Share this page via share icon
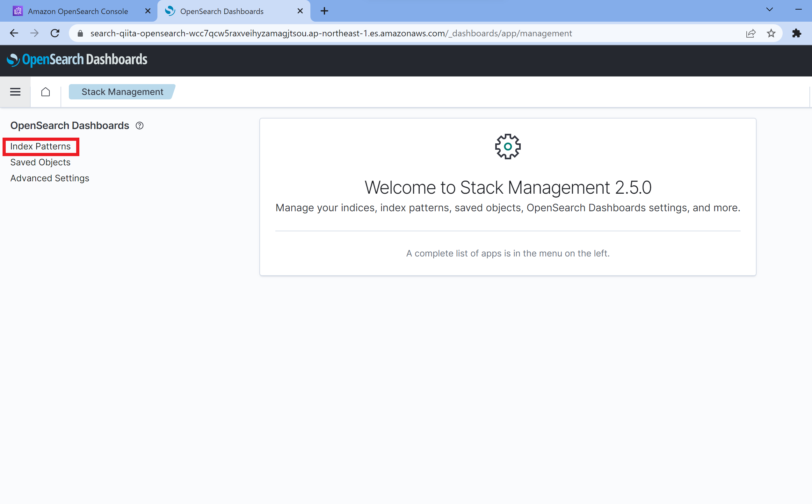The image size is (812, 504). [x=751, y=33]
